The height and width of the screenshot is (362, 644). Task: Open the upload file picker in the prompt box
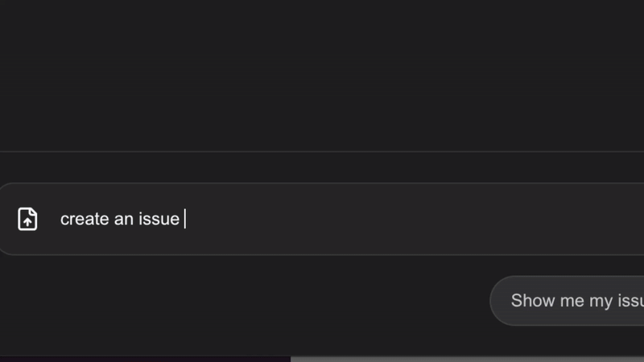(x=27, y=219)
